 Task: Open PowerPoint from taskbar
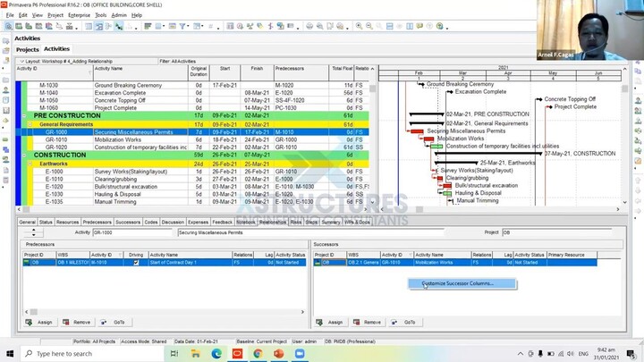[279, 353]
